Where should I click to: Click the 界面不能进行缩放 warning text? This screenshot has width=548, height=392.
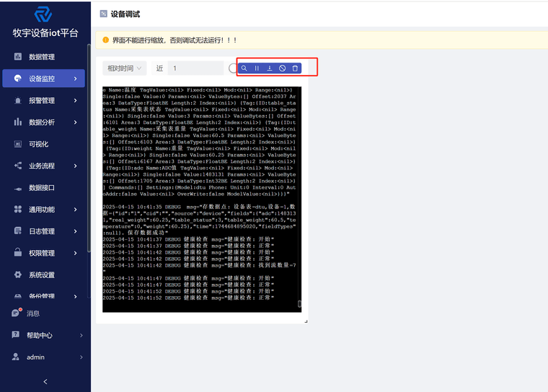pos(174,40)
